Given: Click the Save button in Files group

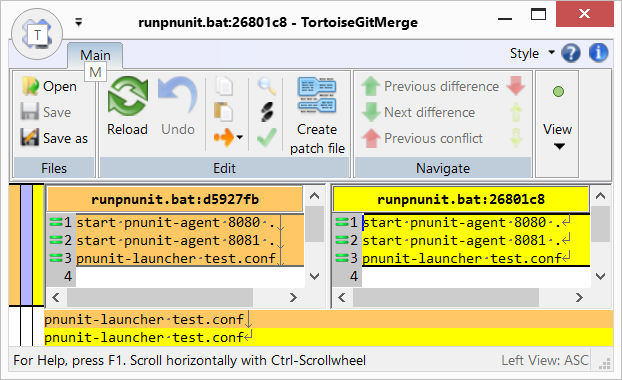Looking at the screenshot, I should tap(46, 112).
